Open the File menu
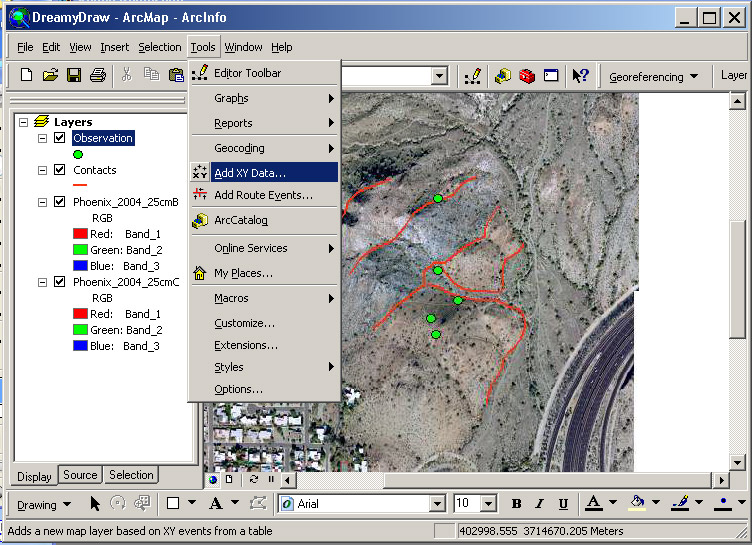The height and width of the screenshot is (545, 752). coord(25,47)
